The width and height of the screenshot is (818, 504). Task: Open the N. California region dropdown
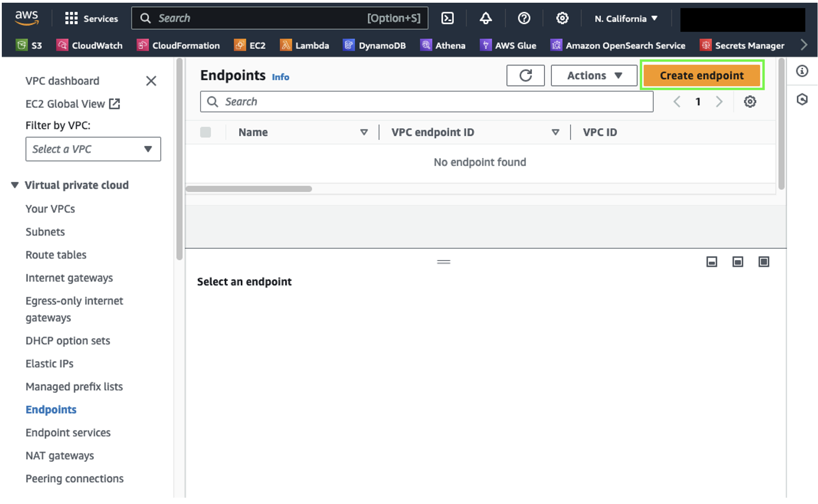tap(626, 19)
